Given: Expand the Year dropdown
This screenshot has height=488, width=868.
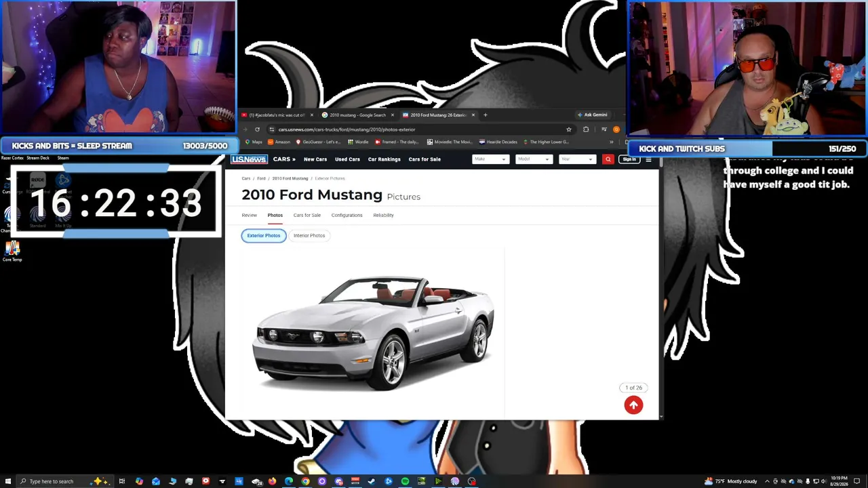Looking at the screenshot, I should pyautogui.click(x=577, y=159).
